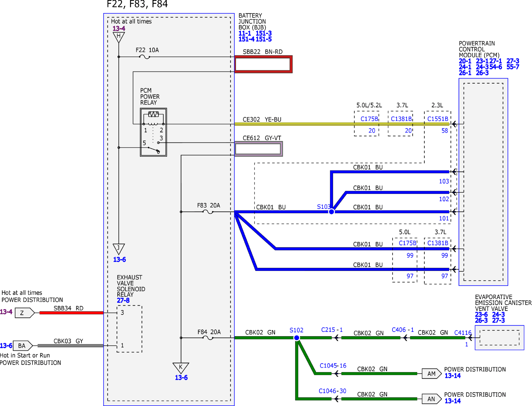Select connector label C4116
The height and width of the screenshot is (406, 532).
pyautogui.click(x=463, y=333)
